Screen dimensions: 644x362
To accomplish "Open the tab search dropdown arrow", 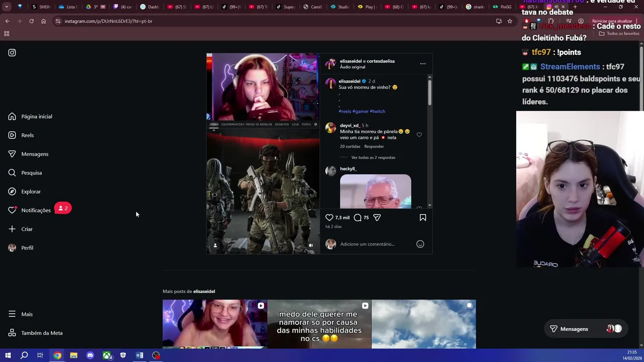I will click(x=7, y=7).
